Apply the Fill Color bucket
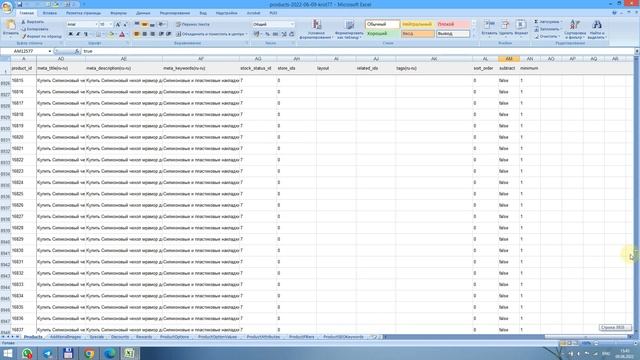 click(x=111, y=34)
